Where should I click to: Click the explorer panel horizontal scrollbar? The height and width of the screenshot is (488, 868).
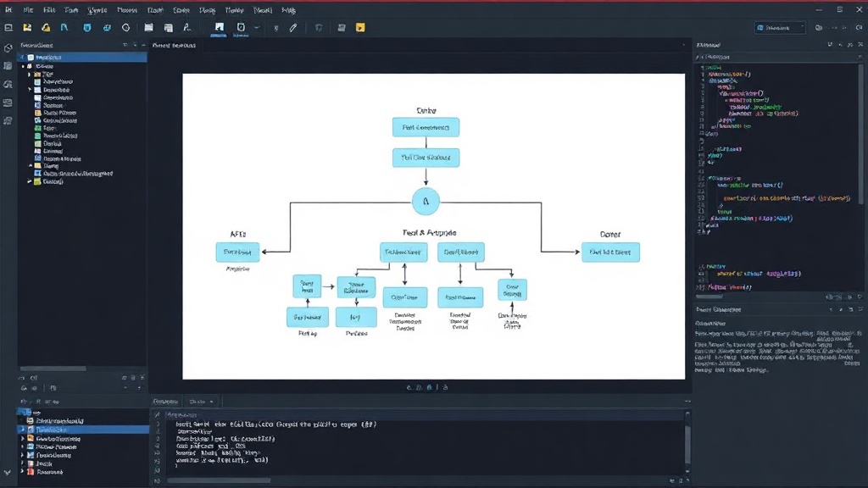coord(53,369)
